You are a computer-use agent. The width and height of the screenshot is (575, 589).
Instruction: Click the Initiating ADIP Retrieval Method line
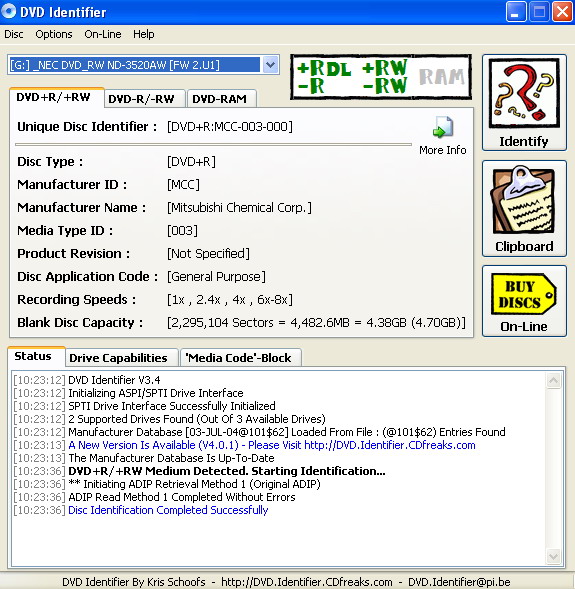[194, 484]
